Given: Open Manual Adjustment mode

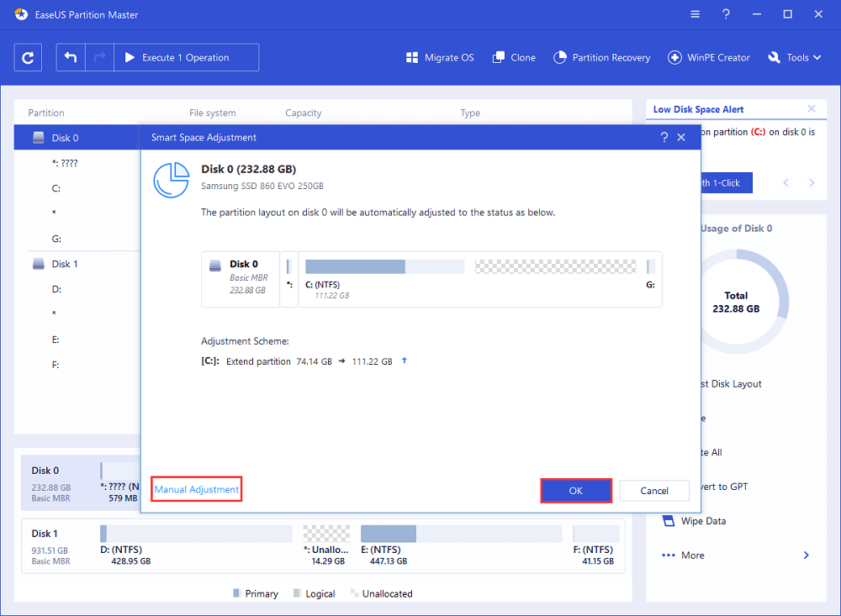Looking at the screenshot, I should [x=196, y=488].
